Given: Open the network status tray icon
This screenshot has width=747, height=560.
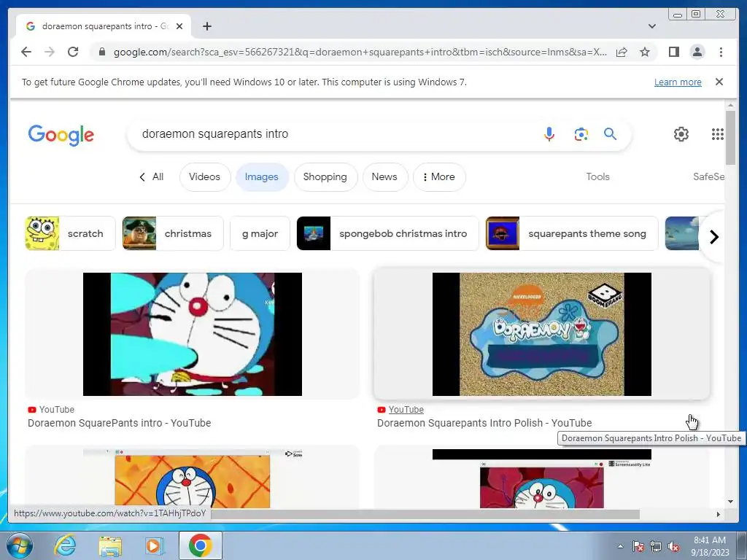Looking at the screenshot, I should coord(656,546).
